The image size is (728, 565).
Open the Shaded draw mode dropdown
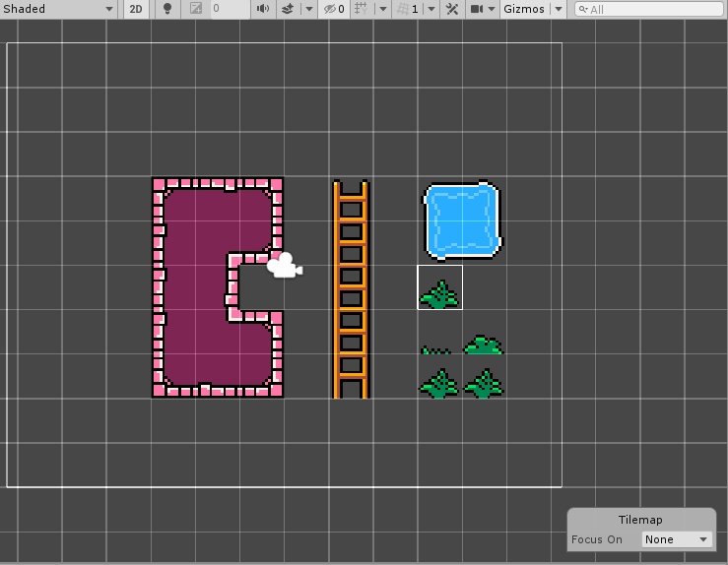[x=59, y=9]
